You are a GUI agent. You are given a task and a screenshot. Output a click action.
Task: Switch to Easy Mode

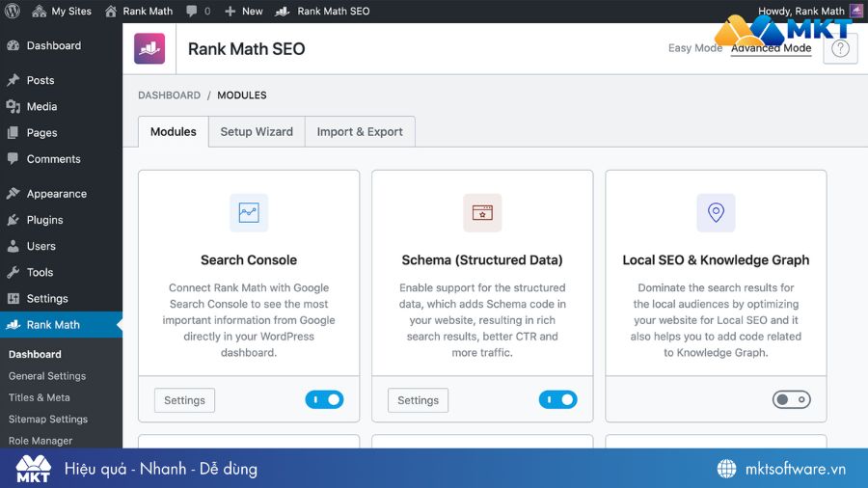point(694,48)
